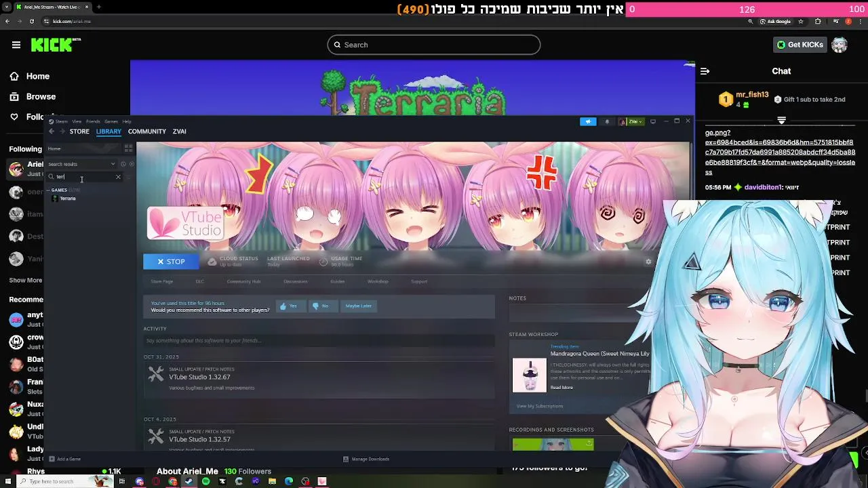The width and height of the screenshot is (868, 488).
Task: Click Steam back navigation arrow
Action: point(52,131)
